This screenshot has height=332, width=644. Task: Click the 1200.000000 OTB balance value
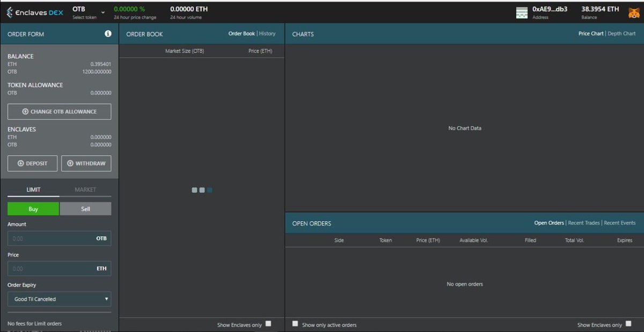pos(97,71)
